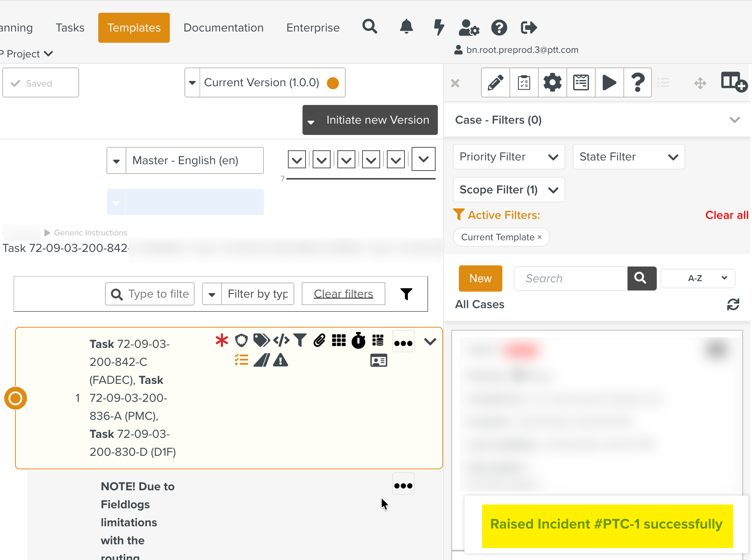This screenshot has height=560, width=752.
Task: Toggle the last checkmark box in row
Action: coord(423,159)
